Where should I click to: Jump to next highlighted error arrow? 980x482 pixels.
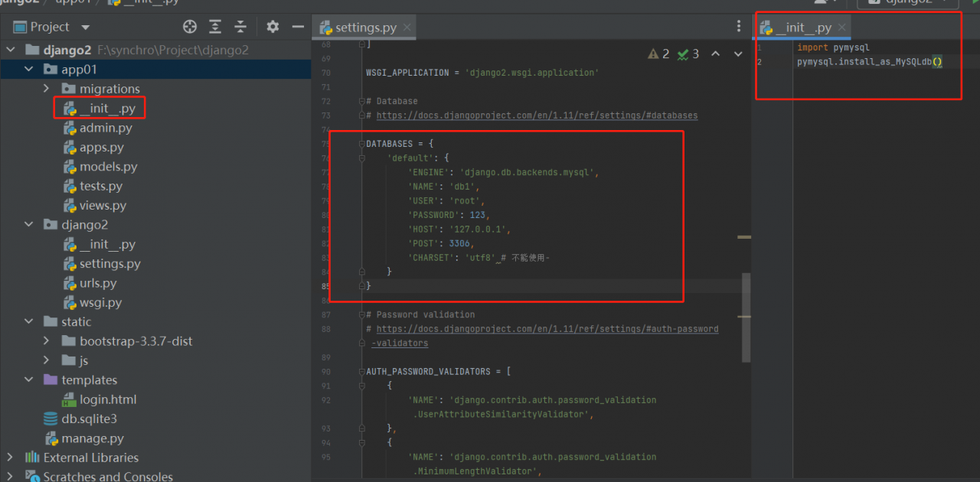click(738, 54)
